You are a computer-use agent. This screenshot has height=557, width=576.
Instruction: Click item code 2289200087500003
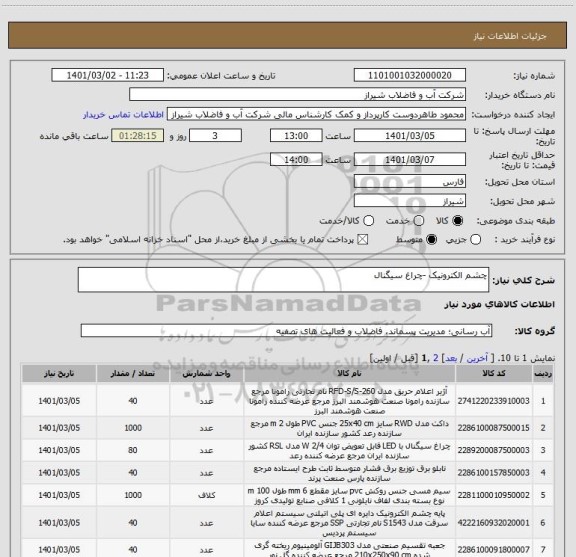click(493, 450)
